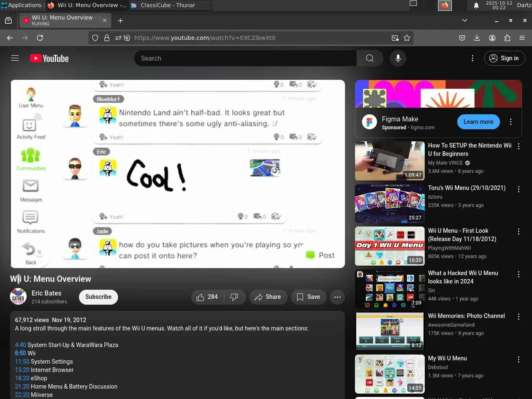The height and width of the screenshot is (399, 532).
Task: Jump to 15:20 Internet Browser timestamp
Action: pyautogui.click(x=22, y=370)
